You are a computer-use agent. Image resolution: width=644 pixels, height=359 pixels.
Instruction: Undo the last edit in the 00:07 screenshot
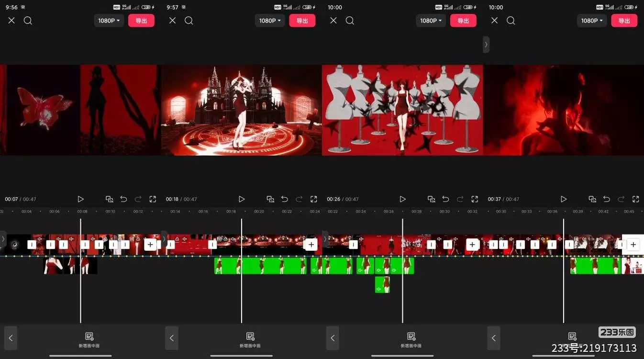click(x=123, y=199)
